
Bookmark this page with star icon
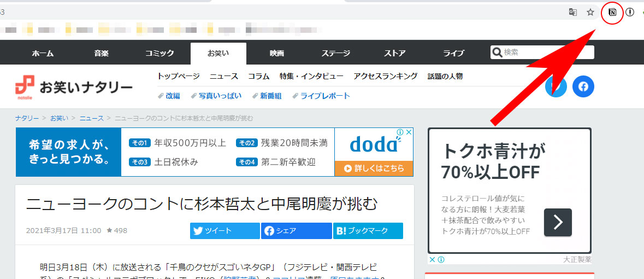click(x=590, y=13)
